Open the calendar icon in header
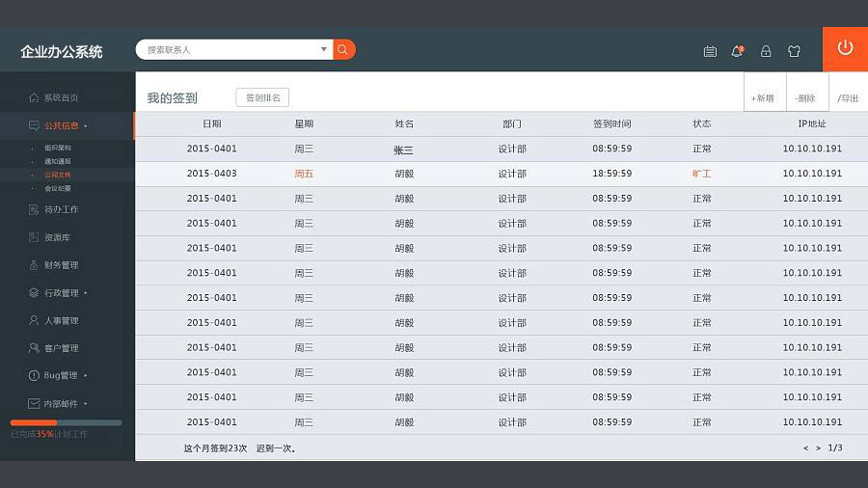Image resolution: width=868 pixels, height=488 pixels. (710, 51)
